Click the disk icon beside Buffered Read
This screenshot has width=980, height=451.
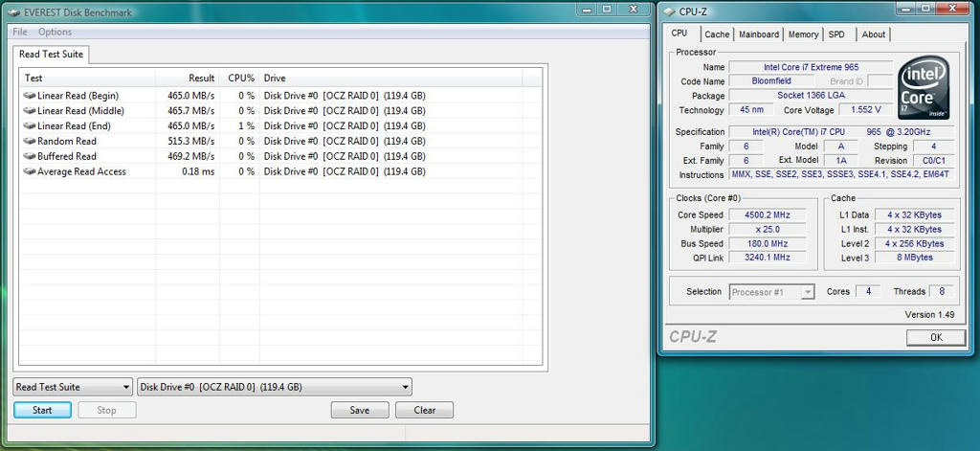pos(30,156)
